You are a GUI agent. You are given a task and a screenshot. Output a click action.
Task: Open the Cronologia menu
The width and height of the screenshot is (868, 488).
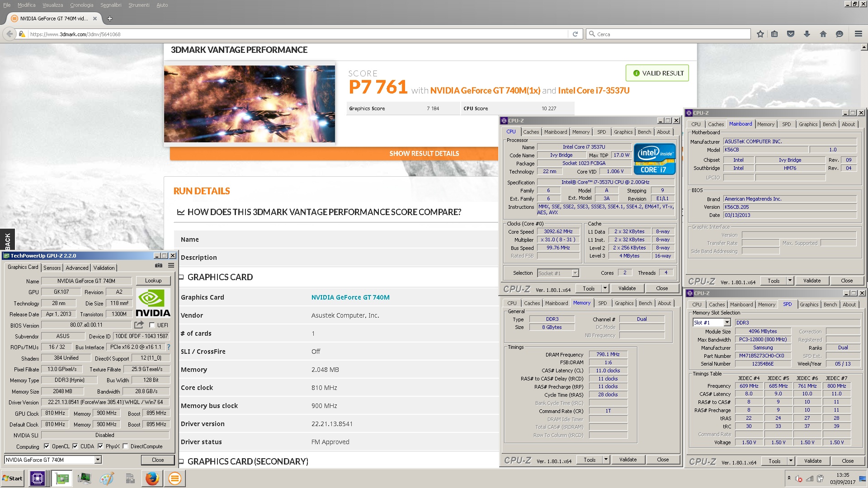point(81,5)
